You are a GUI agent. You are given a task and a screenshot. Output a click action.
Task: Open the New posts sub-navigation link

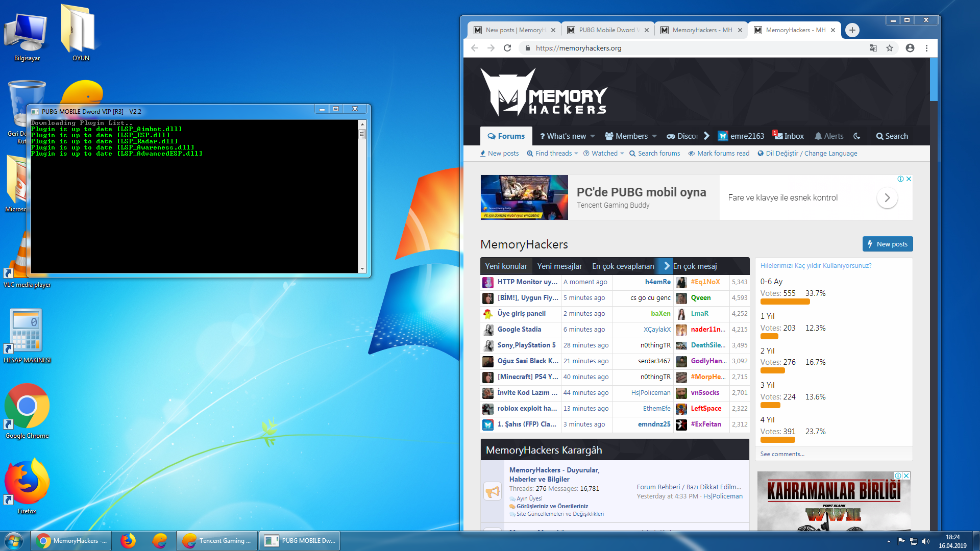pos(499,154)
